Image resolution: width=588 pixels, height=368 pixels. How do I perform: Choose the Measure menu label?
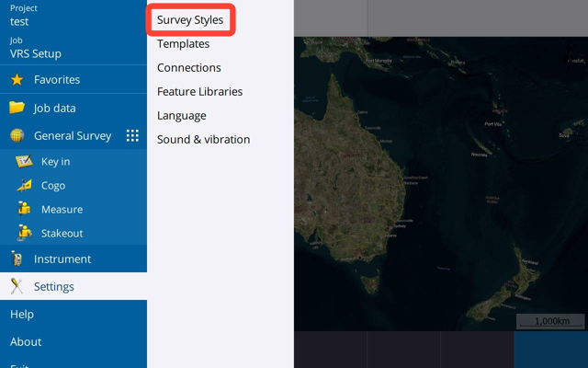[x=62, y=209]
